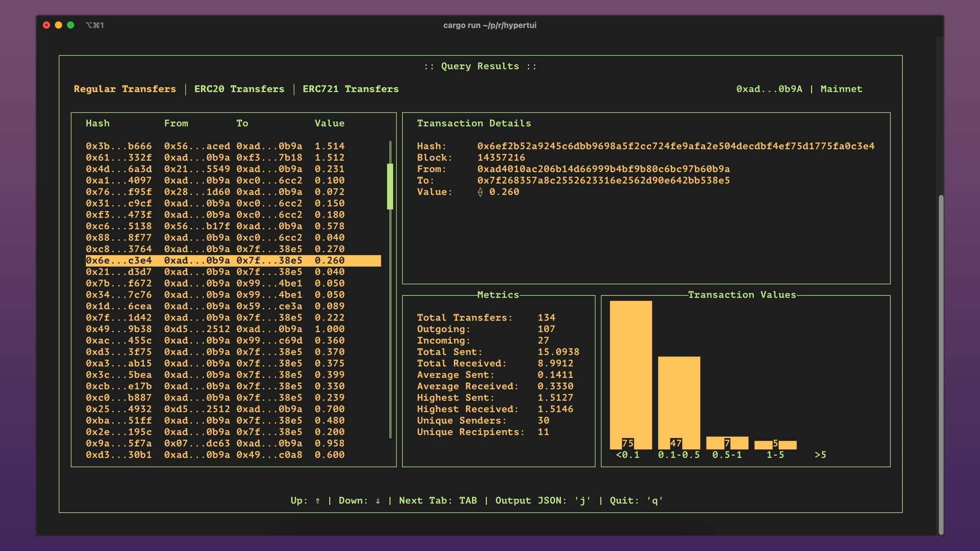The width and height of the screenshot is (980, 551).
Task: Select the row with hash 0x34...7c76
Action: point(233,295)
